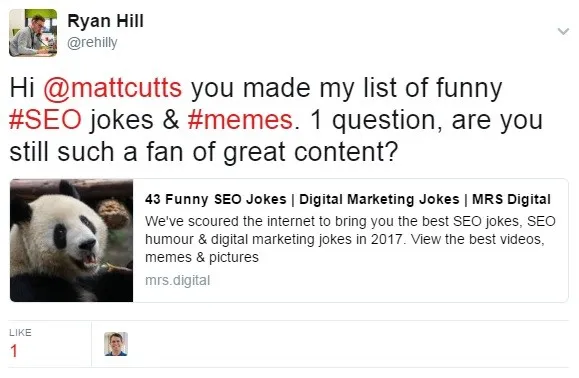This screenshot has height=378, width=579.
Task: Click the line 'still such a fan of great content?'
Action: [204, 152]
